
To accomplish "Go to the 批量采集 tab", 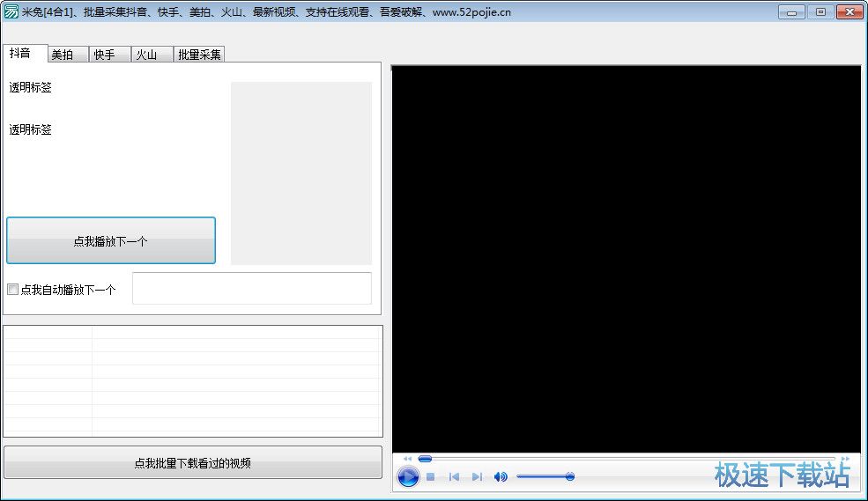I will pyautogui.click(x=199, y=55).
